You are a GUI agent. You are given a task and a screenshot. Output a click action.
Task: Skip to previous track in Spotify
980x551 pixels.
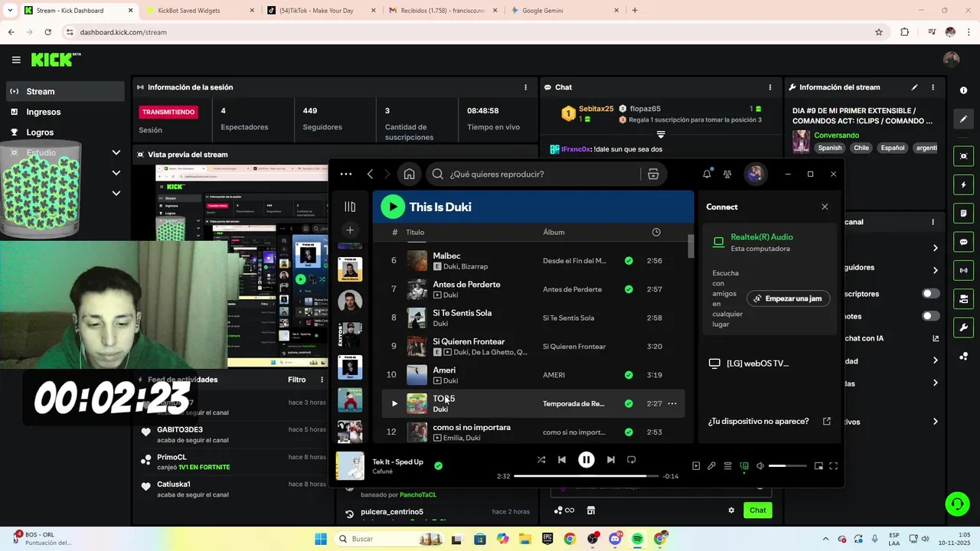562,460
